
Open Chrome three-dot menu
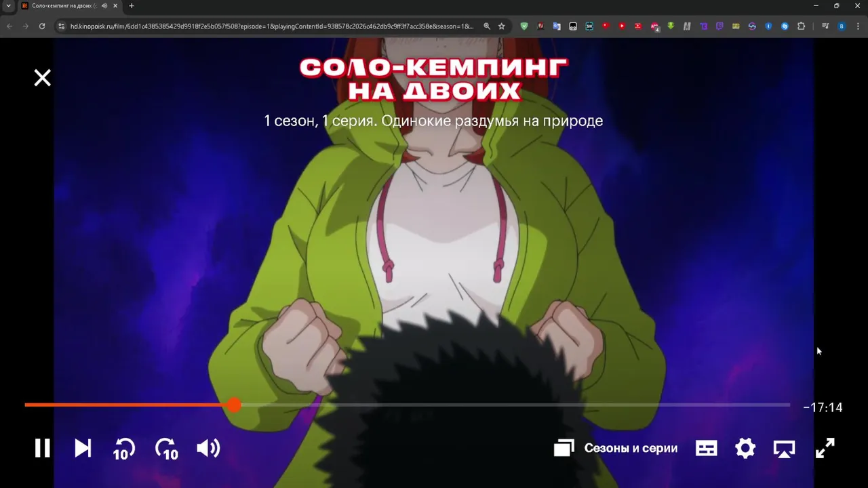(858, 26)
